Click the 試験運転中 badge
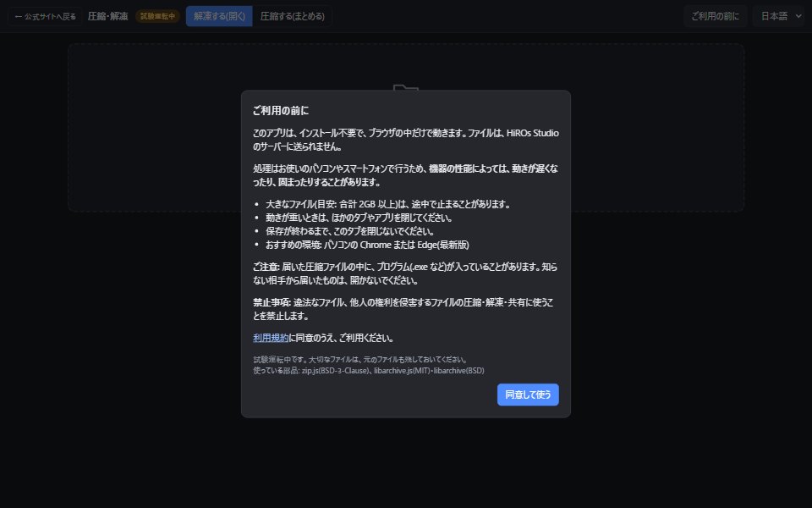Screen dimensions: 812x508 click(x=157, y=17)
